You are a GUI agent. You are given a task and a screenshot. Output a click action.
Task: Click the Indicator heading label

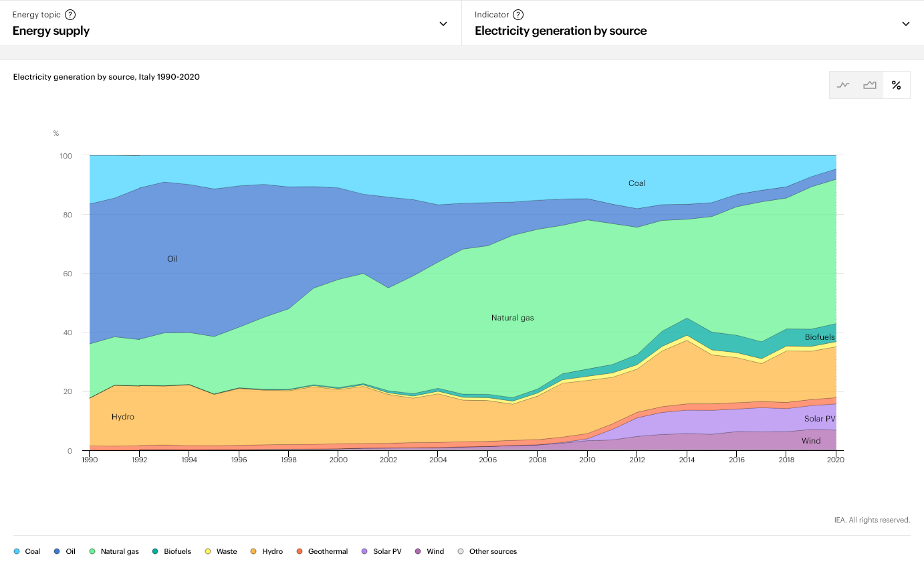[492, 15]
